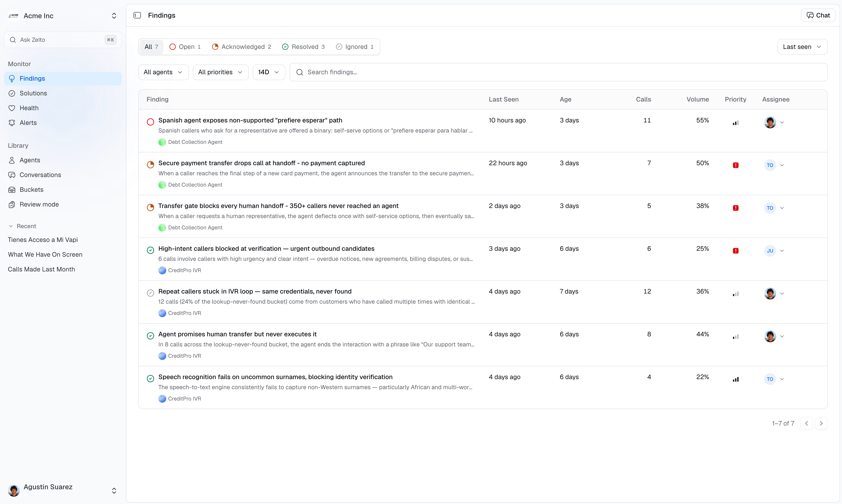
Task: Open finding Transfer gate blocks every human handoff
Action: click(278, 206)
